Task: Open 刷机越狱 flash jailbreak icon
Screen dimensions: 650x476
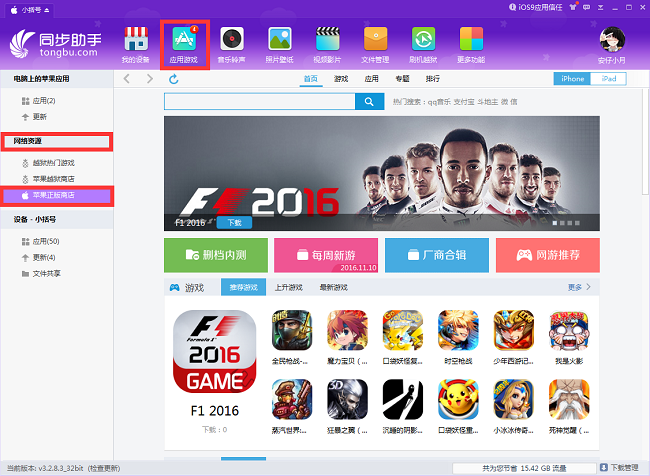Action: pyautogui.click(x=423, y=45)
